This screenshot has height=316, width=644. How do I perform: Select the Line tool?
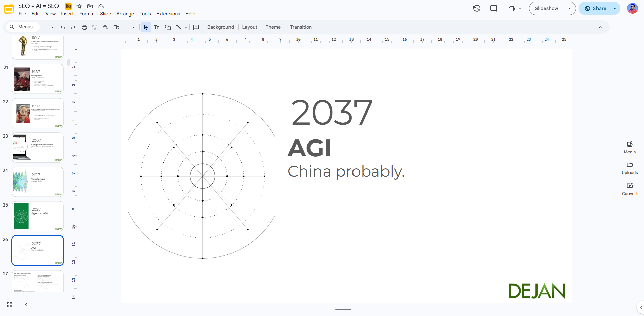point(179,27)
